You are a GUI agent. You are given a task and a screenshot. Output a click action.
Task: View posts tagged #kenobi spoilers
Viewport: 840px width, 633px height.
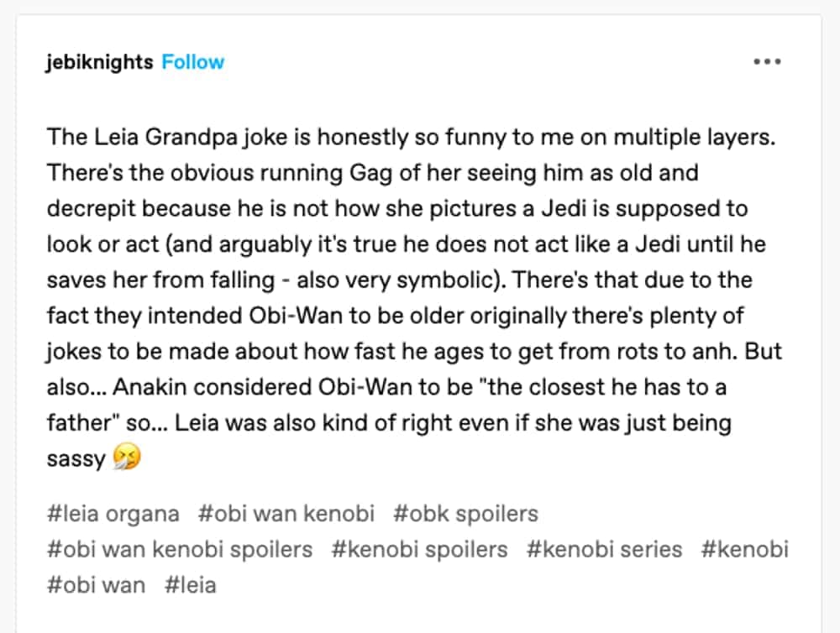click(419, 549)
